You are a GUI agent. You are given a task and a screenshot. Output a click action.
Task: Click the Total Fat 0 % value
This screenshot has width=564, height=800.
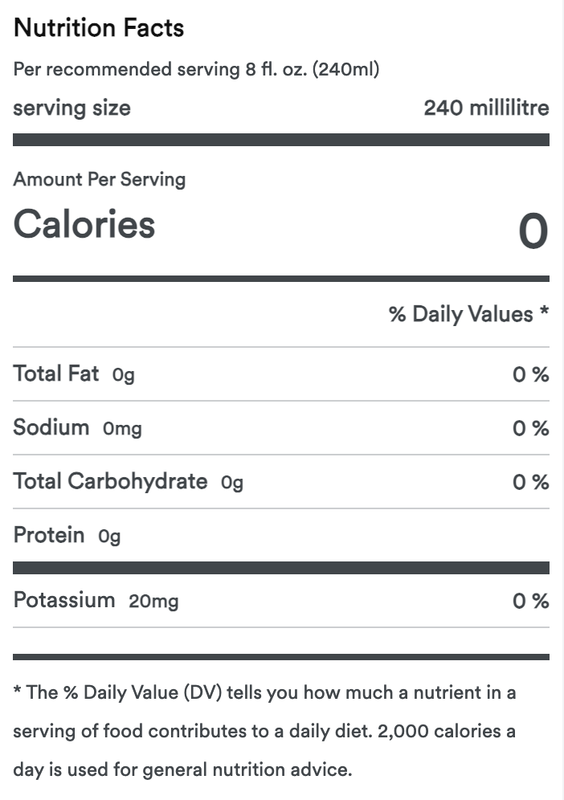tap(531, 374)
